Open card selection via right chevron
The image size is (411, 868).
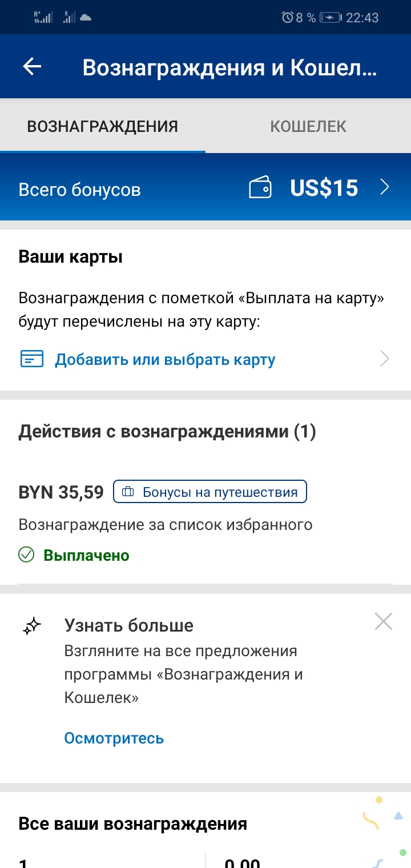pos(385,359)
